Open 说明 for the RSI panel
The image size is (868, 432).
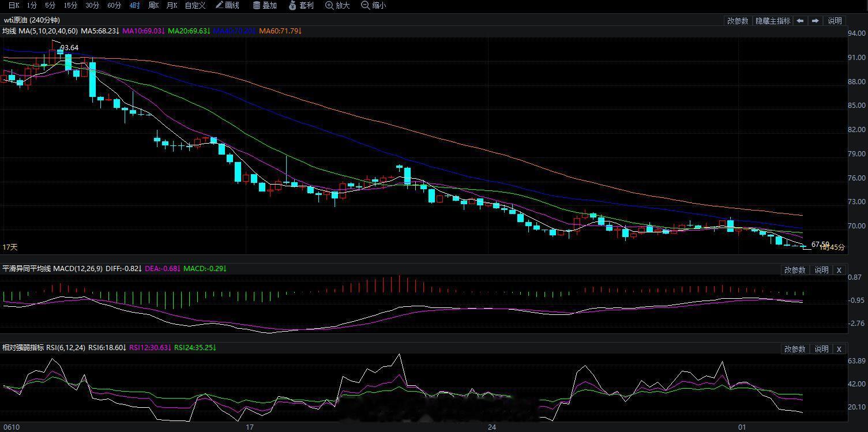tap(821, 349)
